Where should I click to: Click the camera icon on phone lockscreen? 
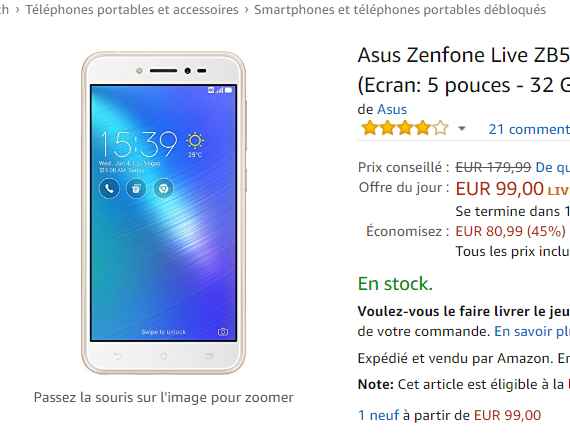click(x=223, y=331)
